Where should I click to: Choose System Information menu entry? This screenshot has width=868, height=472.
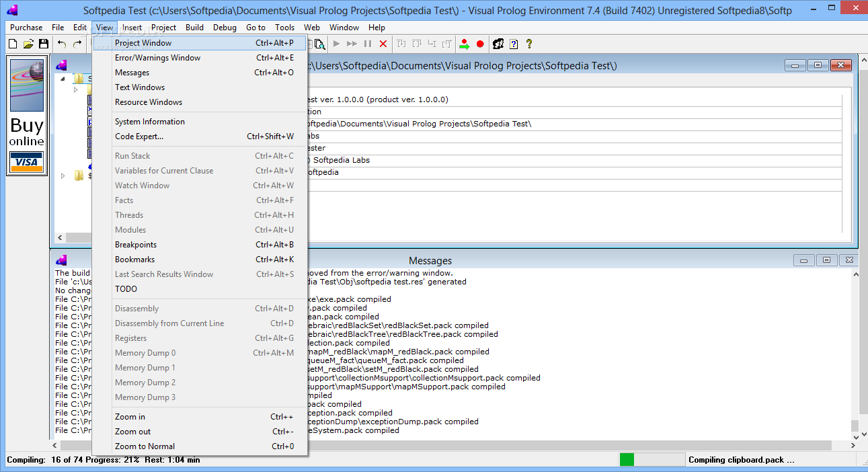(x=200, y=122)
